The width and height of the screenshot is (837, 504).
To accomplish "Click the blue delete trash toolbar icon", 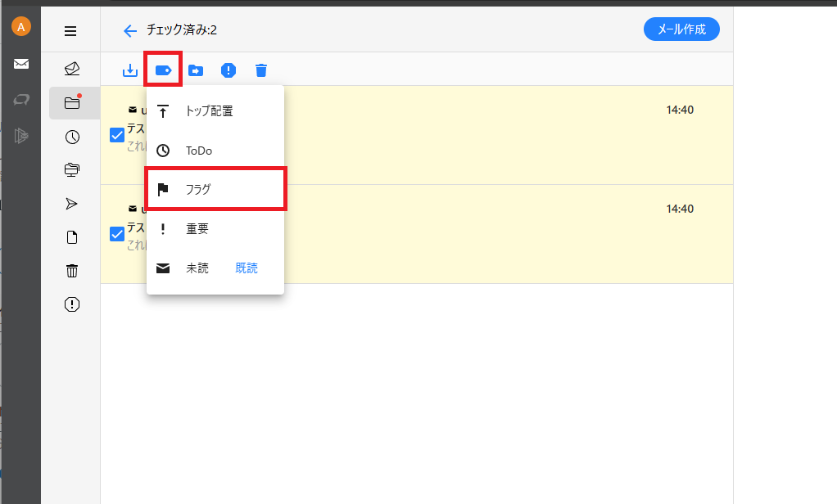I will (261, 70).
